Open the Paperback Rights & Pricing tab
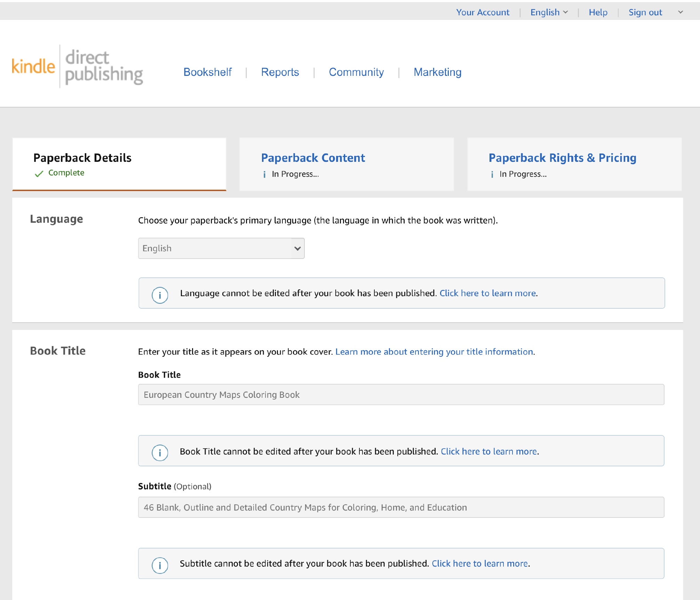 [x=562, y=158]
